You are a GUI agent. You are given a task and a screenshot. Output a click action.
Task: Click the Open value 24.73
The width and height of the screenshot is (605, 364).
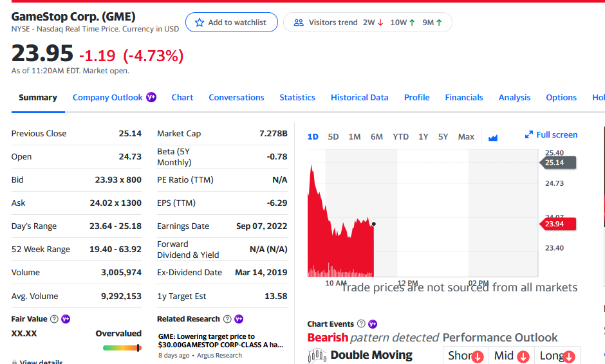[130, 156]
